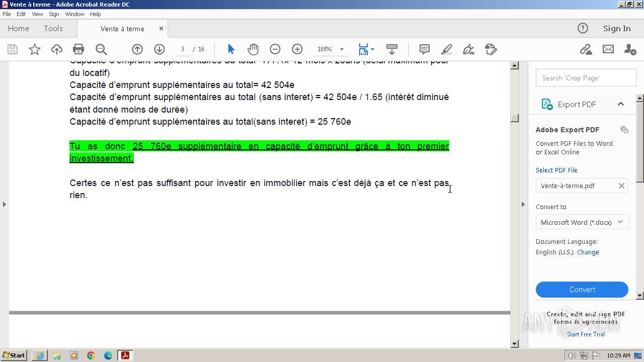Click the Search 'Crop Page' field
This screenshot has width=644, height=362.
pyautogui.click(x=586, y=78)
